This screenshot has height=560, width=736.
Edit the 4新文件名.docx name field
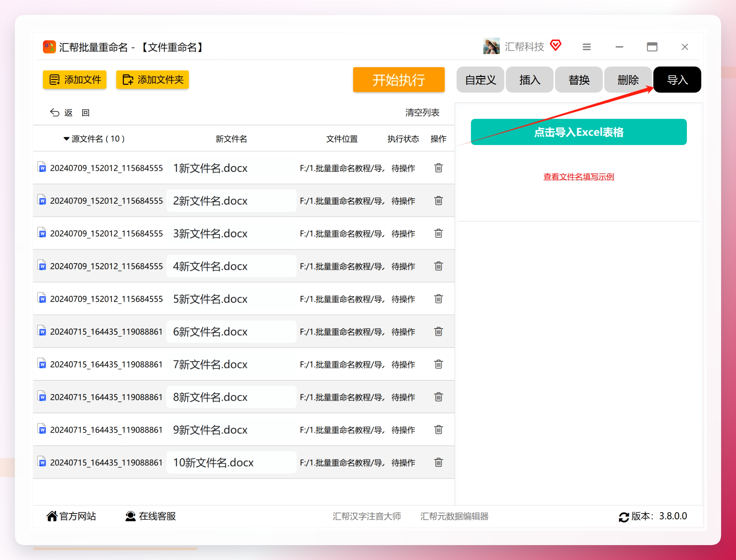click(x=231, y=266)
